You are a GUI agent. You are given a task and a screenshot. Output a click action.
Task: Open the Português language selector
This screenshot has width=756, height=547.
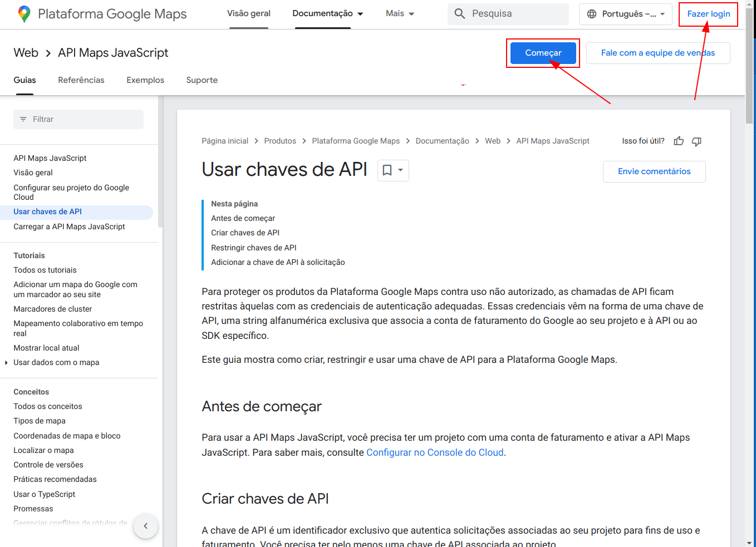(x=626, y=14)
